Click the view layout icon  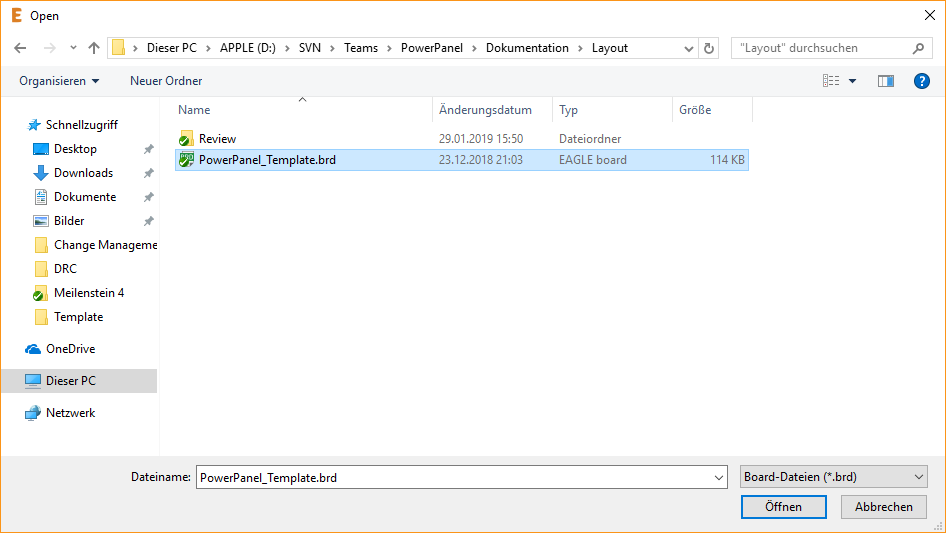tap(831, 81)
